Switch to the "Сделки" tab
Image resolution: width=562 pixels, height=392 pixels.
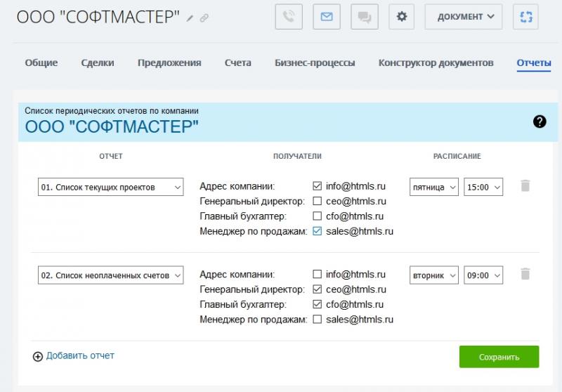pyautogui.click(x=98, y=63)
